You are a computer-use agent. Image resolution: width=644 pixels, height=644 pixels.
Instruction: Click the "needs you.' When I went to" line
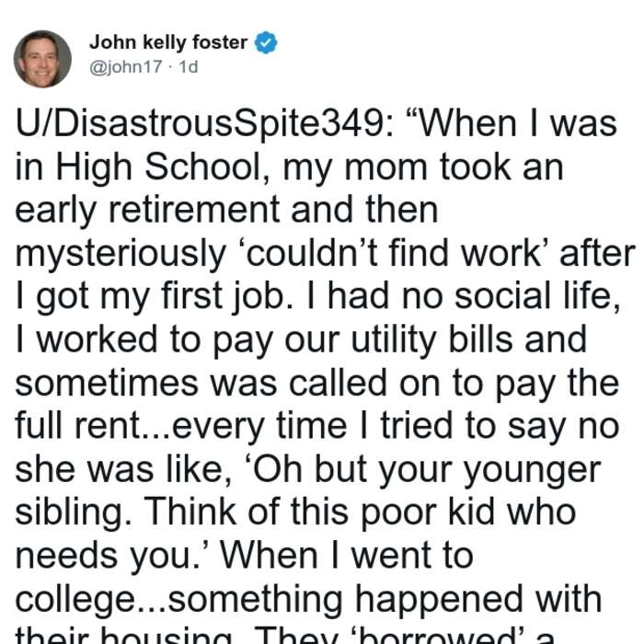[244, 556]
